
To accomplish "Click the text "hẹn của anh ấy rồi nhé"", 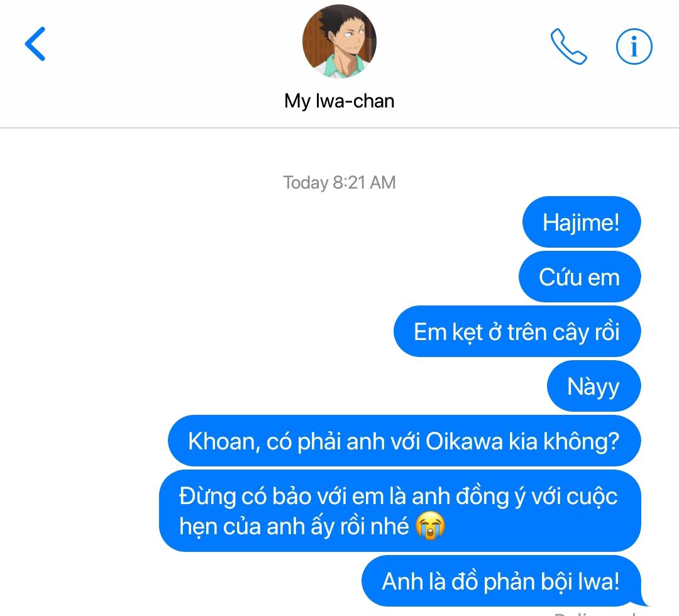I will (x=294, y=526).
